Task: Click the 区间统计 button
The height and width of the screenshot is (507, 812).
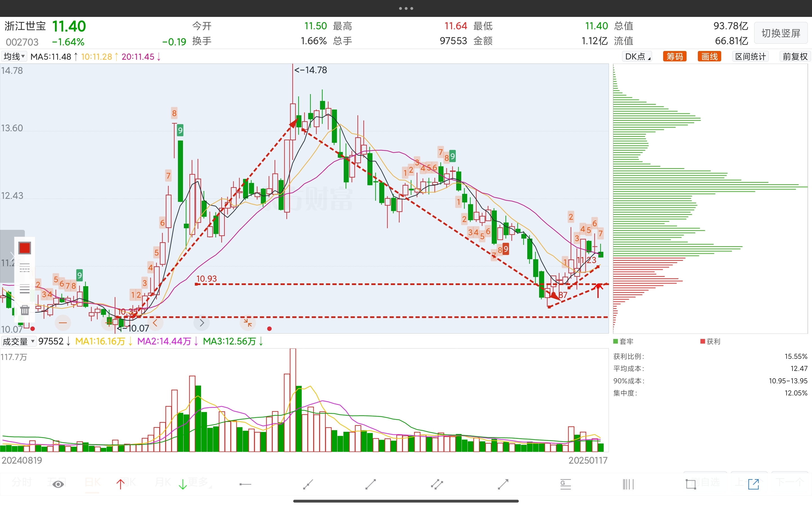Action: (750, 56)
